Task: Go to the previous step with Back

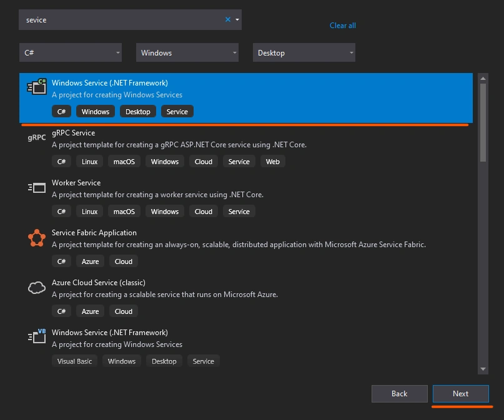Action: tap(399, 394)
